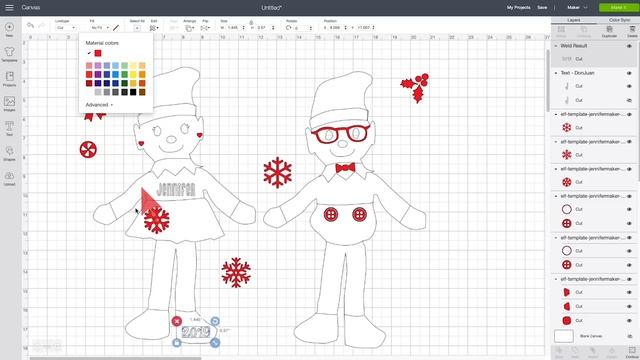Click the green Make It button
This screenshot has height=360, width=640.
[619, 7]
